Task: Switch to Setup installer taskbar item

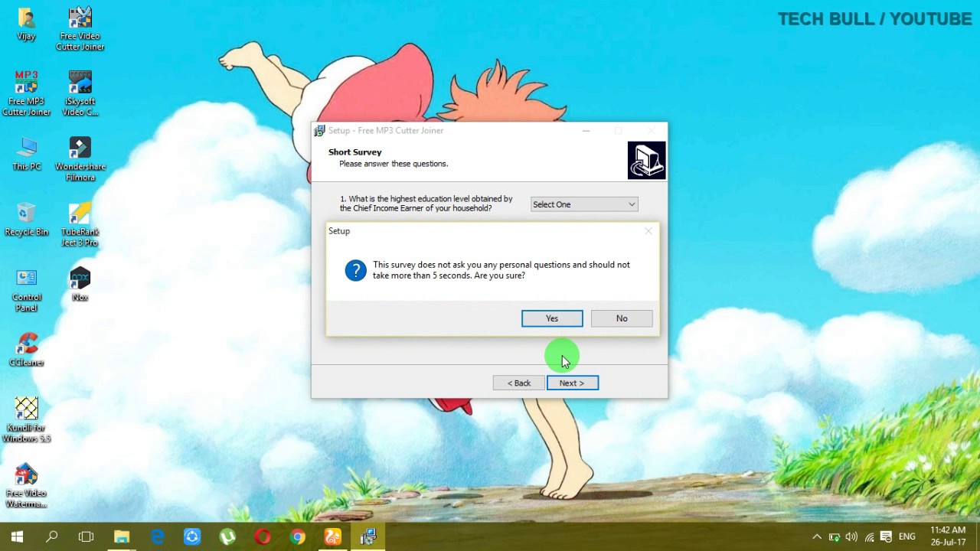Action: tap(368, 537)
